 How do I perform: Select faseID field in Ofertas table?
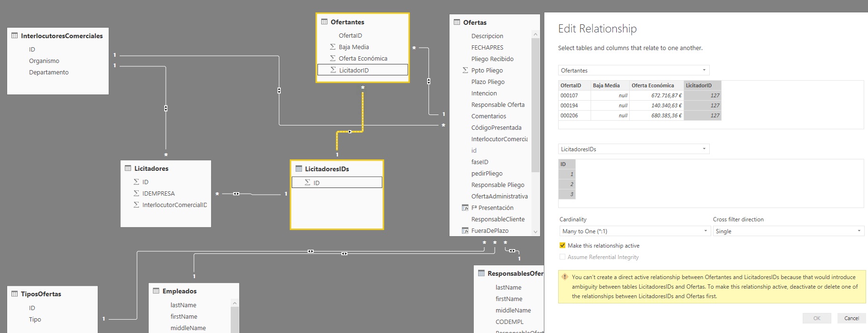pyautogui.click(x=480, y=162)
